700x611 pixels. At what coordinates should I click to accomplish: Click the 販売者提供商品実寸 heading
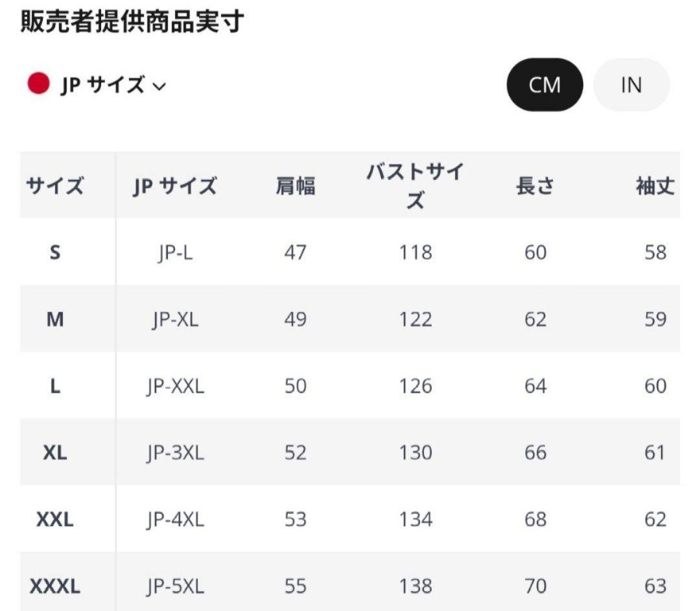(132, 23)
